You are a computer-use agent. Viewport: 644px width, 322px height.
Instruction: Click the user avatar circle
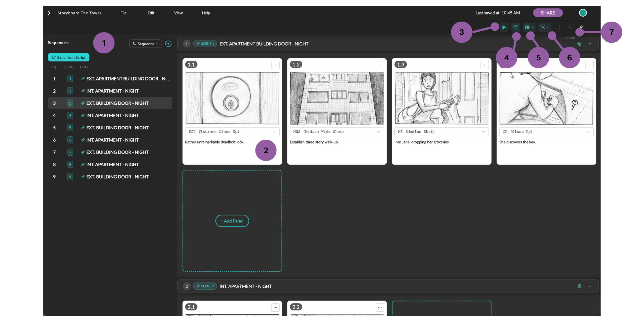click(x=583, y=13)
